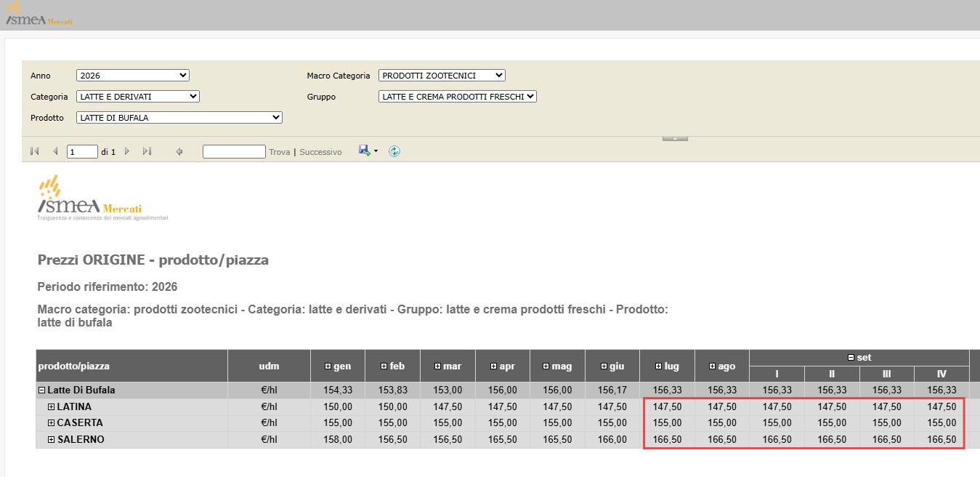Click the ISMEA Mercati logo in report
This screenshot has height=477, width=980.
pos(102,199)
